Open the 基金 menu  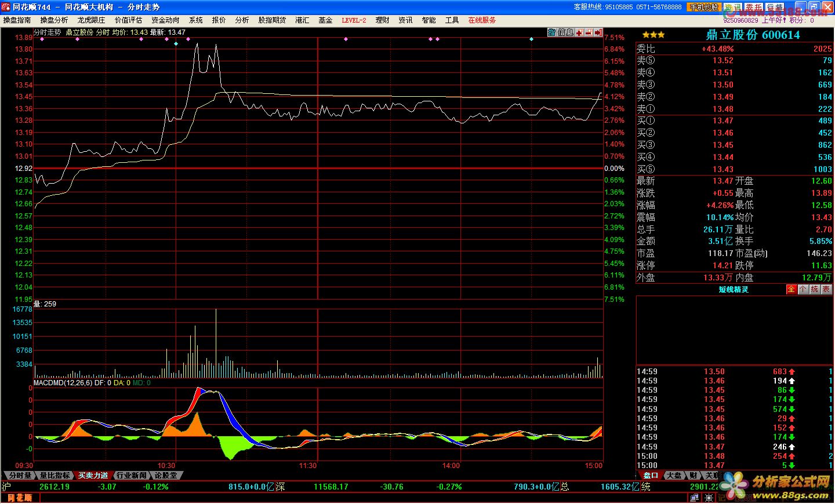point(325,20)
